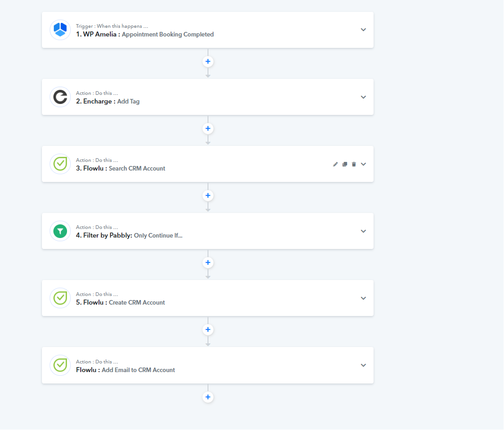Screen dimensions: 504x430
Task: Click the Flowlu icon on Create CRM Account step
Action: tap(60, 298)
